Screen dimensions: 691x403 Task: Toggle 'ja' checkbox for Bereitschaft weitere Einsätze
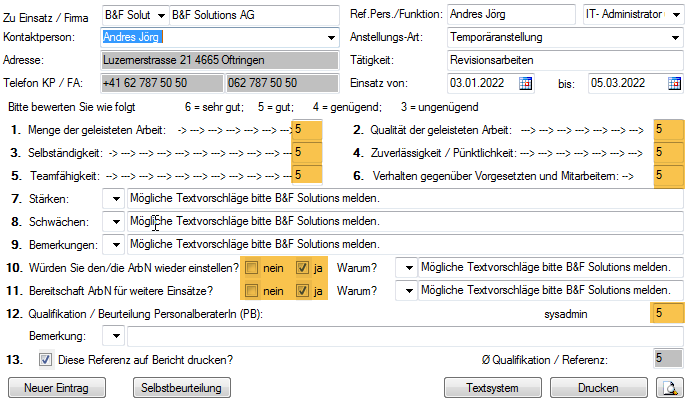303,291
